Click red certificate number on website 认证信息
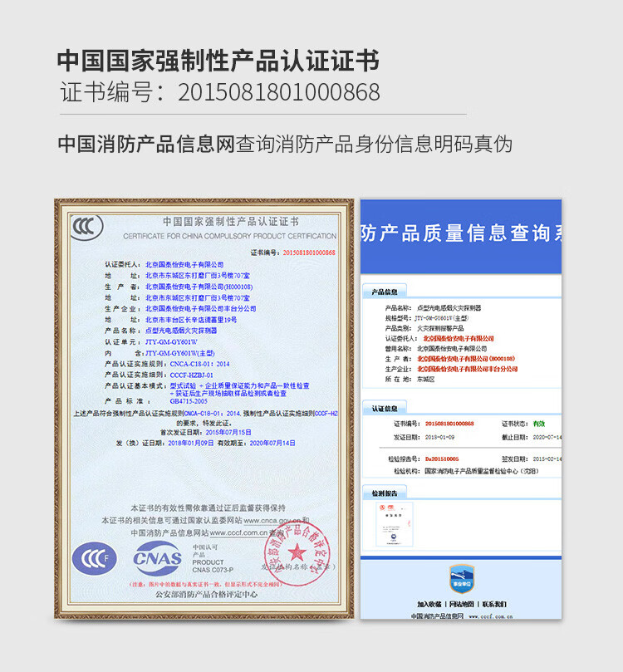This screenshot has height=672, width=623. tap(449, 424)
